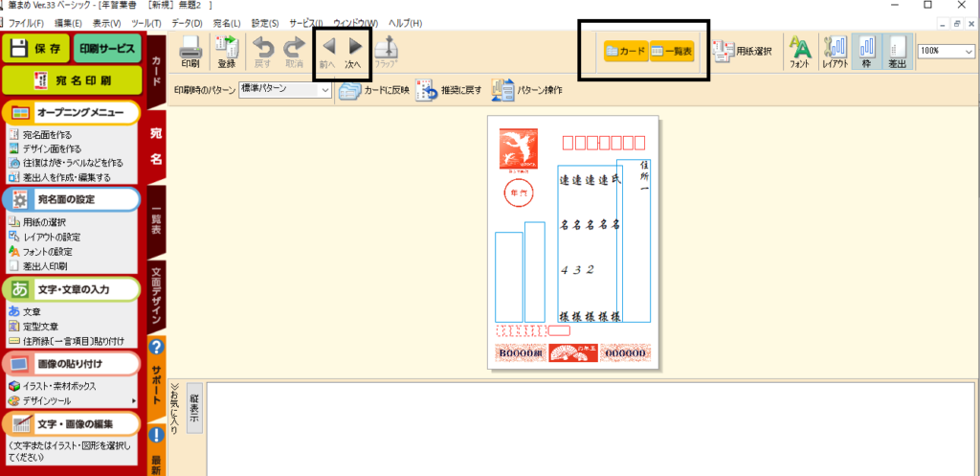Open 用紙選択 paper selection tool
The height and width of the screenshot is (476, 980).
(743, 51)
